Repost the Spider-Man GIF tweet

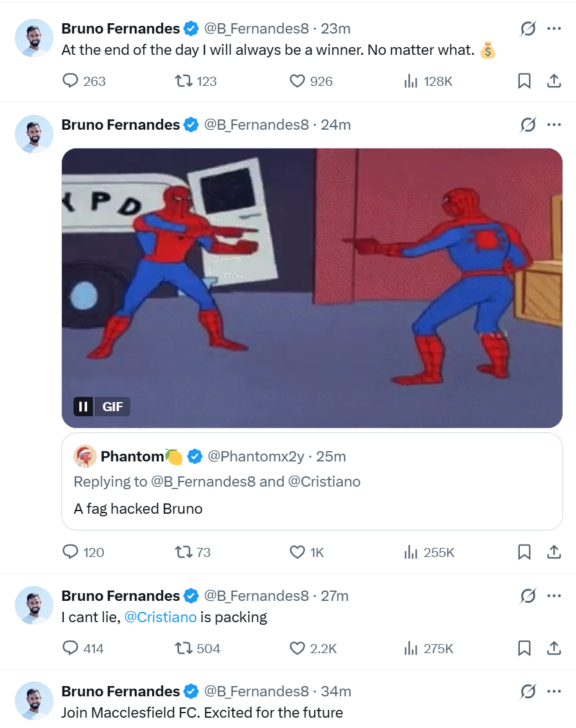[x=183, y=552]
